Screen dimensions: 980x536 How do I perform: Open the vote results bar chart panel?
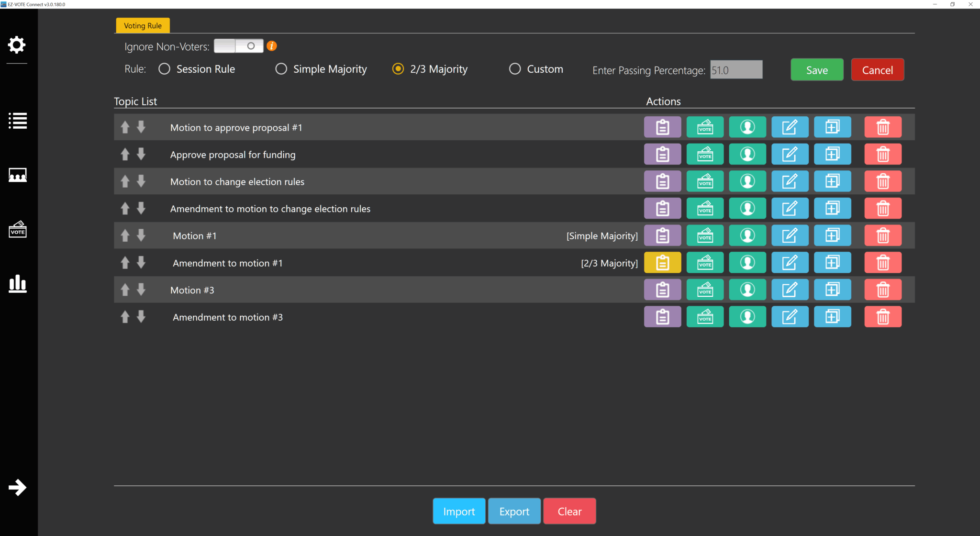point(17,284)
